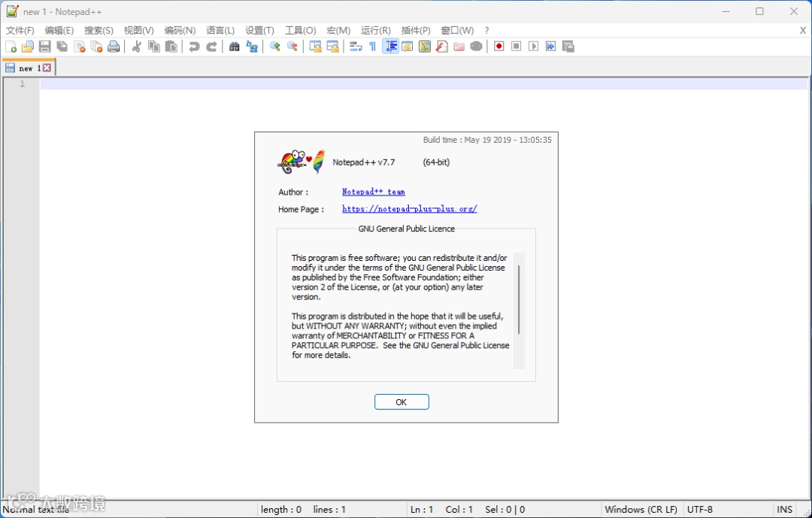Toggle show all characters pilcrow icon
This screenshot has height=518, width=812.
[x=372, y=47]
